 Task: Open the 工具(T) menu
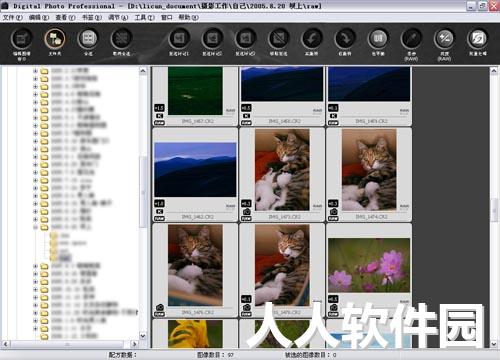pyautogui.click(x=144, y=17)
